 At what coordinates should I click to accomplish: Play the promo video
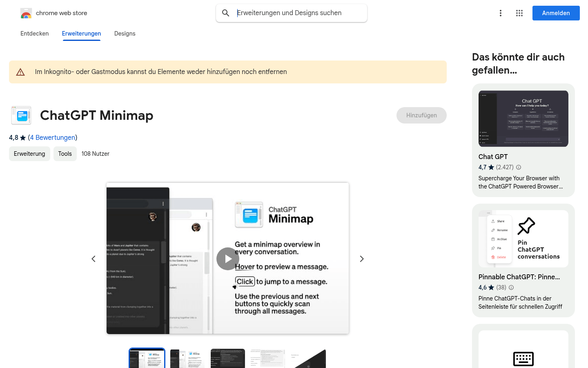click(x=228, y=259)
